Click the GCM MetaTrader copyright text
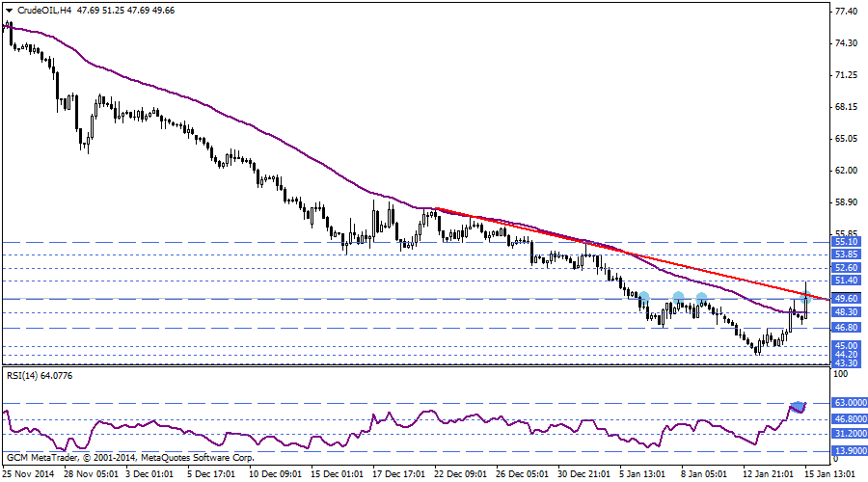Screen dimensions: 868x482 pyautogui.click(x=130, y=458)
